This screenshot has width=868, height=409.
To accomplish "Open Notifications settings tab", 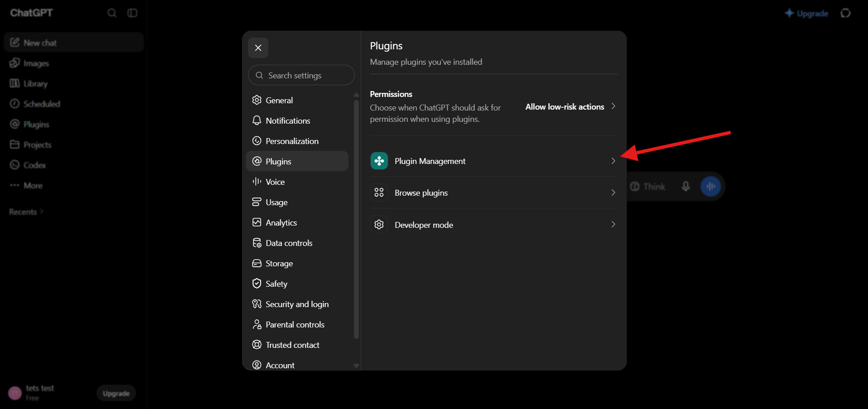I will pos(297,120).
